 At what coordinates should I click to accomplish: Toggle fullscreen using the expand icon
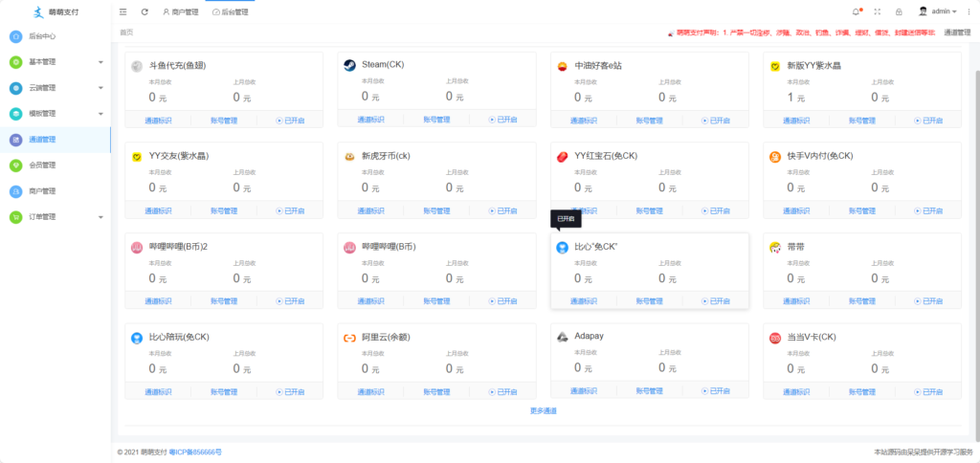pos(878,11)
